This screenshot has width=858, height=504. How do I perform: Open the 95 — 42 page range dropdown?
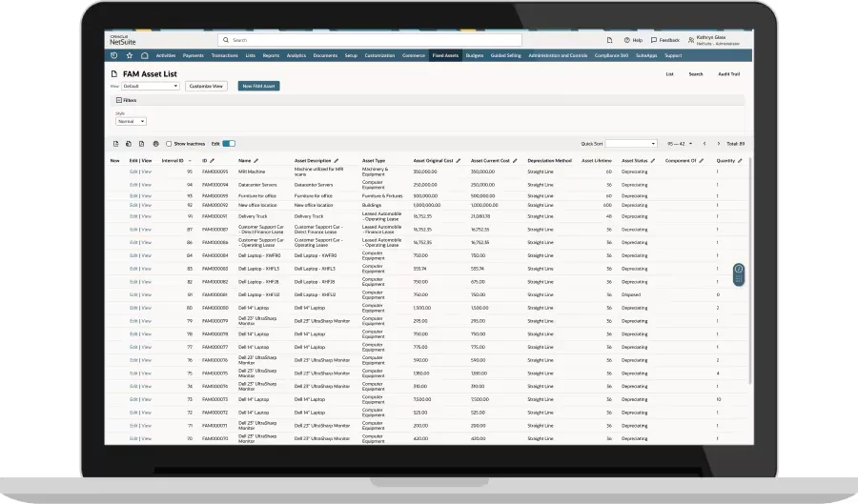pos(680,144)
